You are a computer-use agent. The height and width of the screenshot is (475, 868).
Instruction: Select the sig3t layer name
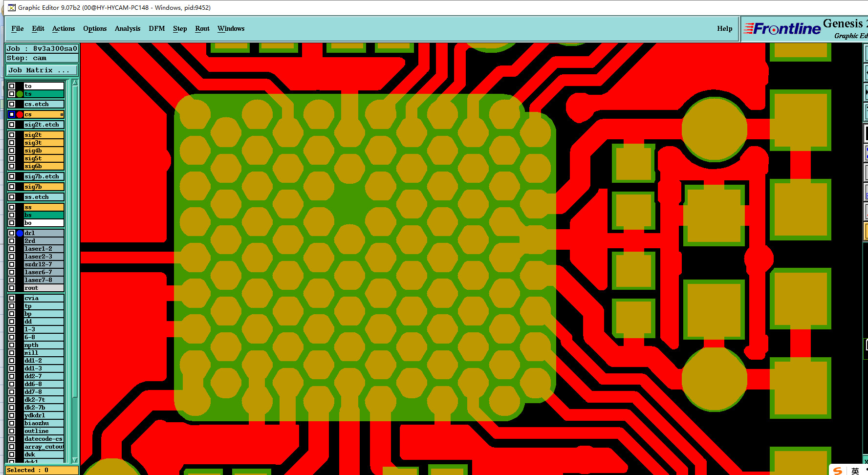(x=44, y=143)
